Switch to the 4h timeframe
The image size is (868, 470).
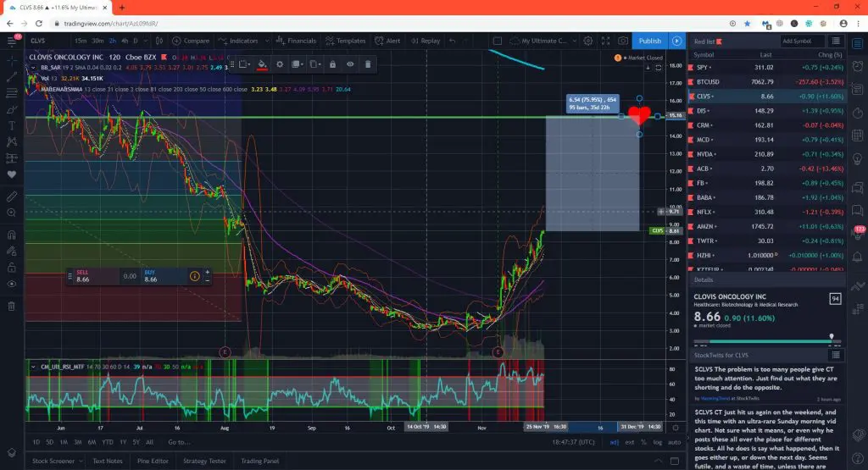pyautogui.click(x=125, y=41)
